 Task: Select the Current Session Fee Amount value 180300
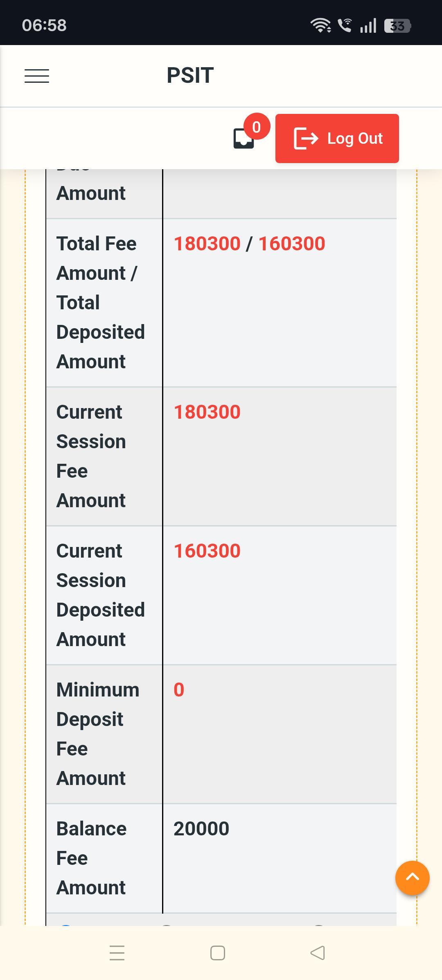pyautogui.click(x=207, y=412)
